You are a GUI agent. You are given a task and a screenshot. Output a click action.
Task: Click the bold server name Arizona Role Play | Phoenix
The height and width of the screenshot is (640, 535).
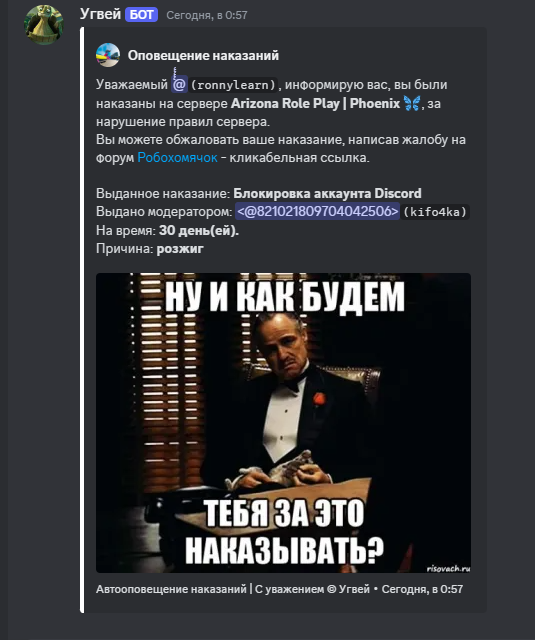tap(315, 103)
